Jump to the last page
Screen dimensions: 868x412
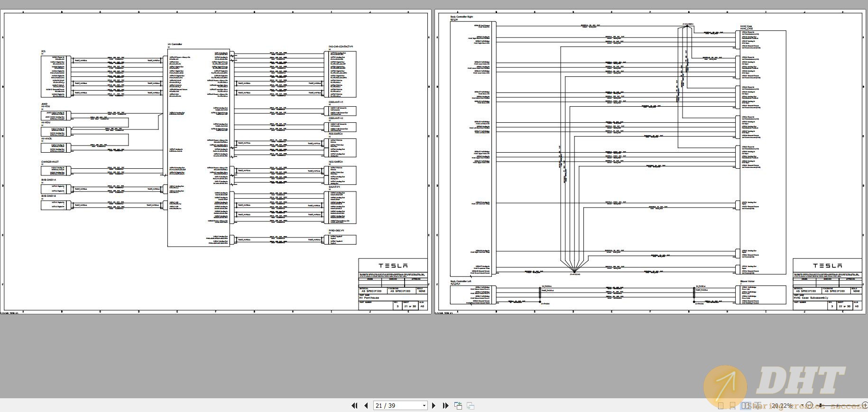[445, 405]
